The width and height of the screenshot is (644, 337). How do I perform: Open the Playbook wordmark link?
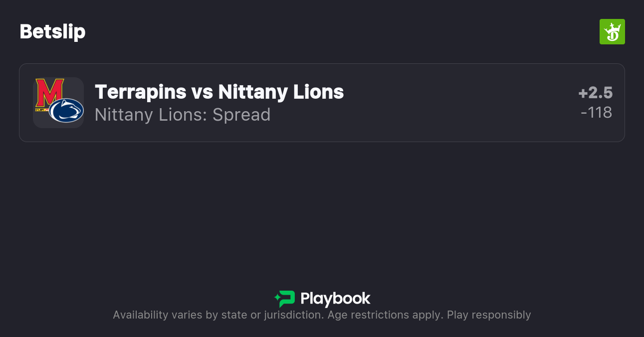(335, 299)
